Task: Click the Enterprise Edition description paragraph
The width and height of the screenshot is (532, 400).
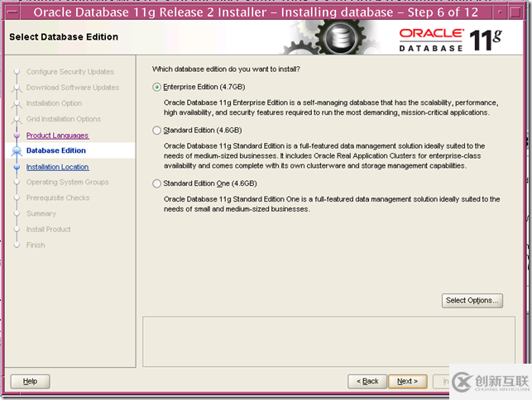Action: (331, 107)
